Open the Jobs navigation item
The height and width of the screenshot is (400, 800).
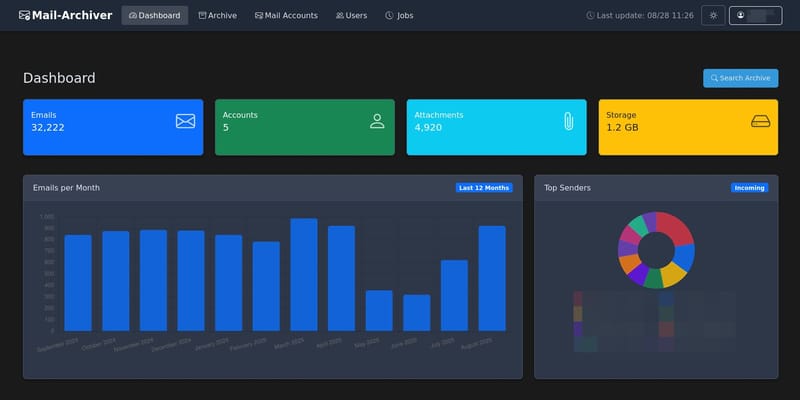click(399, 15)
